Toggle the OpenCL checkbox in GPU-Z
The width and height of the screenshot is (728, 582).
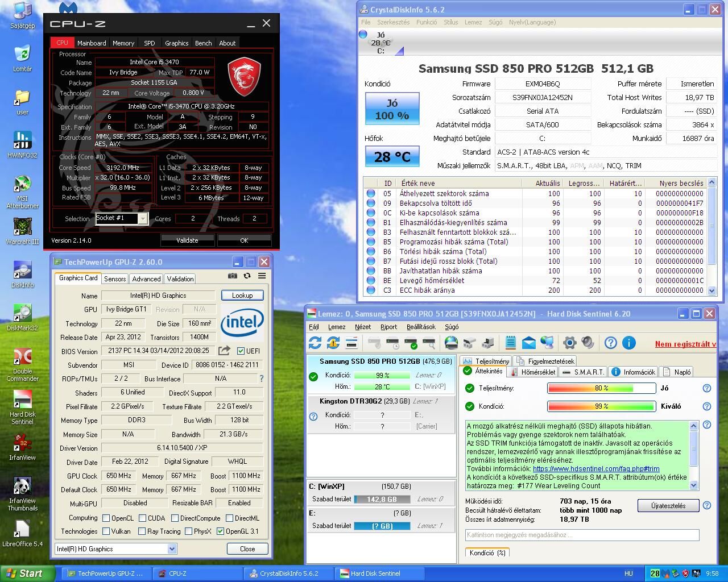pos(106,518)
